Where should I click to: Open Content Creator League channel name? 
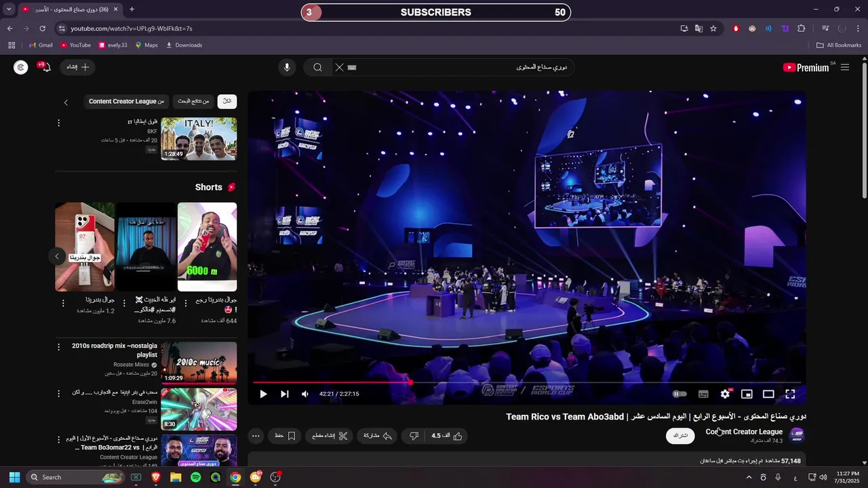point(744,432)
